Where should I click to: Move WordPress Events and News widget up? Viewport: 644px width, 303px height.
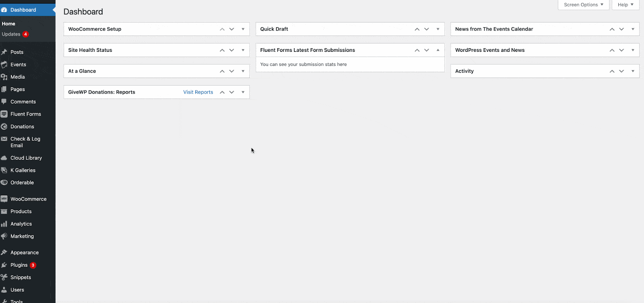point(612,50)
